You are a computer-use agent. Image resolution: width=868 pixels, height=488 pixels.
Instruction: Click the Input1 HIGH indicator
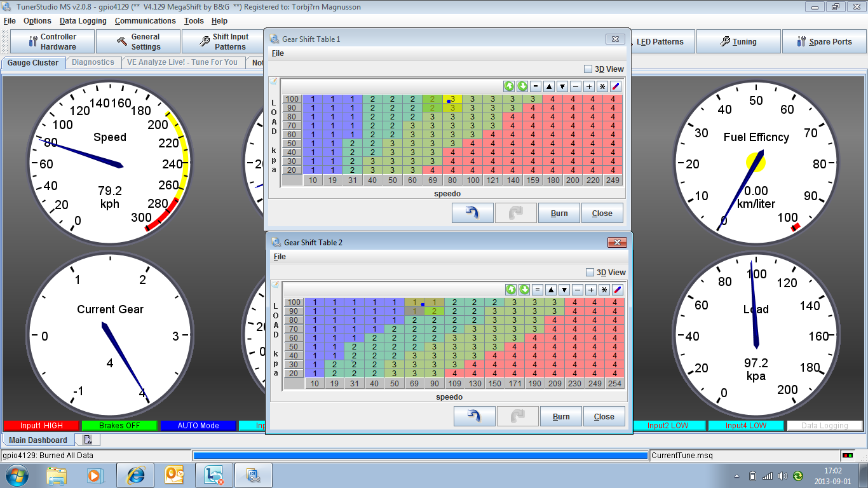41,426
